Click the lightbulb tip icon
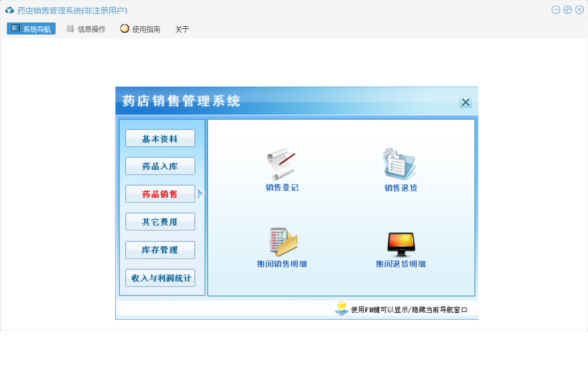 pos(341,308)
